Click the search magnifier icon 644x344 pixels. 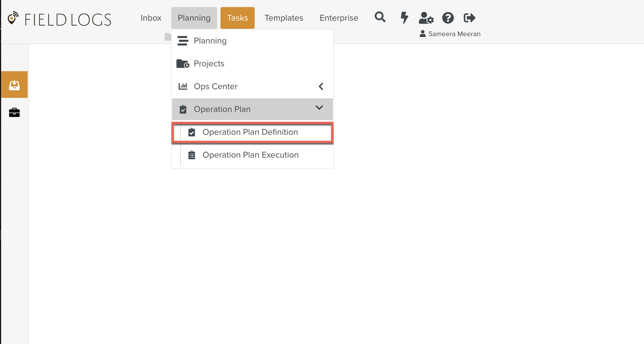click(x=380, y=17)
